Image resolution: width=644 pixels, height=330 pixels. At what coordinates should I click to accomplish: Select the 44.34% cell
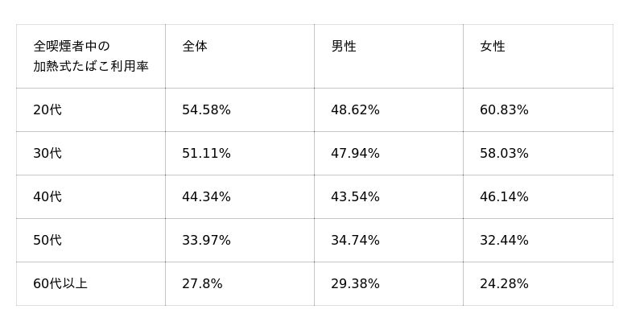click(x=206, y=197)
